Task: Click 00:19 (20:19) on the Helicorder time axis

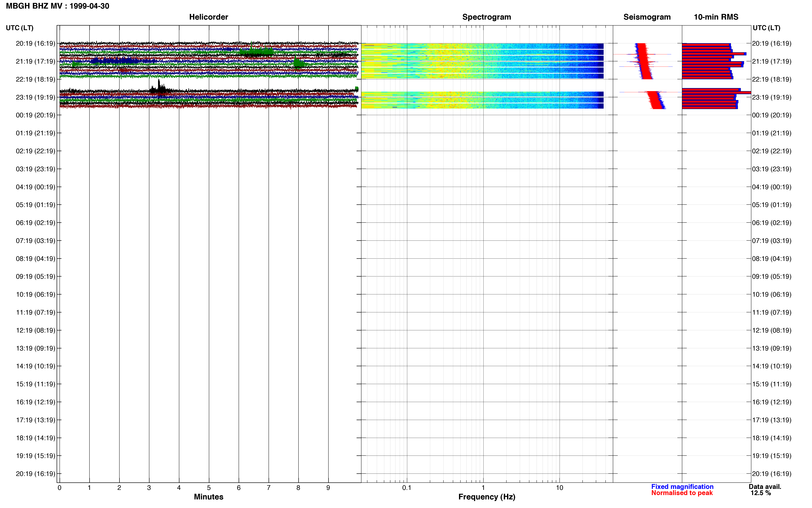Action: (x=36, y=115)
